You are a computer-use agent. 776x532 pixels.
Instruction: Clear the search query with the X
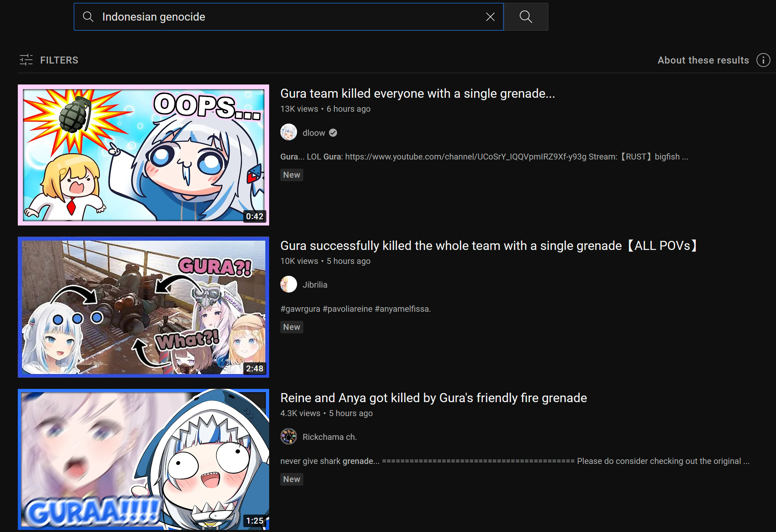coord(490,17)
